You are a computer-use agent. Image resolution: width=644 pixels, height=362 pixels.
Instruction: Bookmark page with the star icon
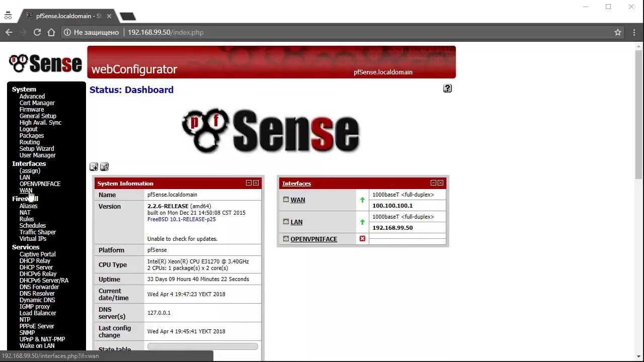(x=618, y=32)
